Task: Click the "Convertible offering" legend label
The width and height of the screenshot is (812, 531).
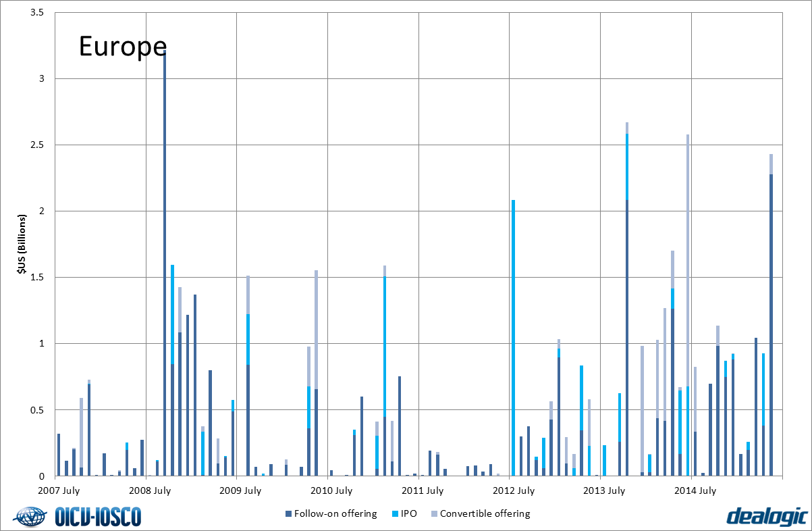Action: pos(485,514)
